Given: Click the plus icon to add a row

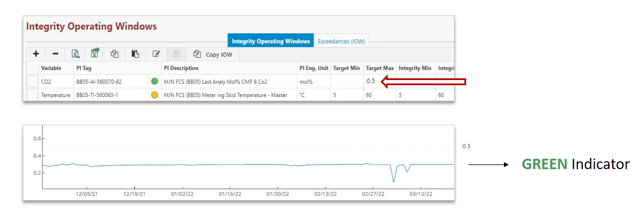Looking at the screenshot, I should click(x=36, y=54).
